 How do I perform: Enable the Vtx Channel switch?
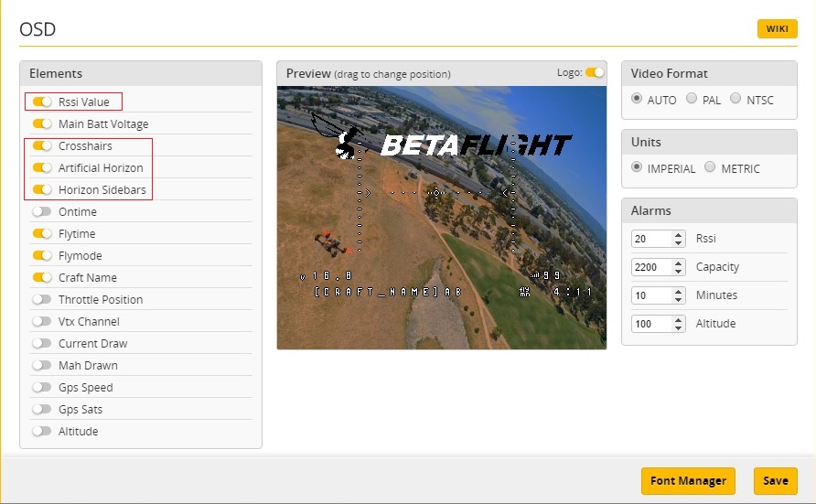[42, 321]
